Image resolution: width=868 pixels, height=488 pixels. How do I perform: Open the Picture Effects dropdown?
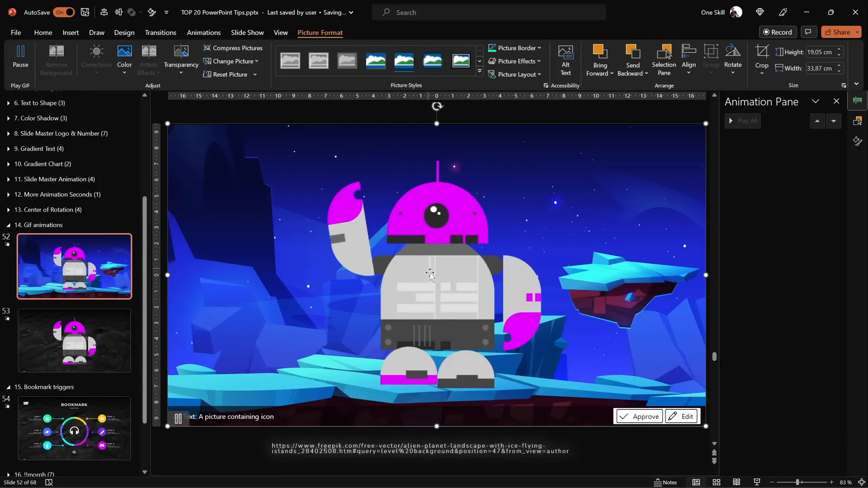click(x=514, y=61)
